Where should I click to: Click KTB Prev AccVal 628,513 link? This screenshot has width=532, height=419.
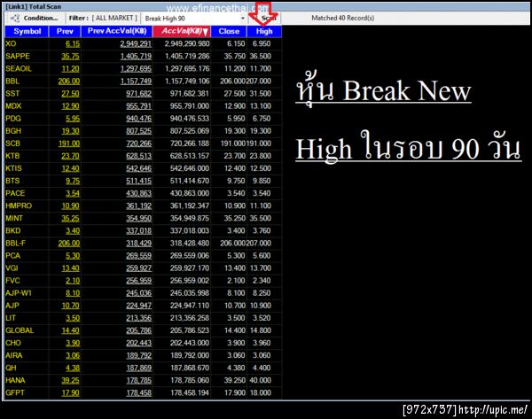pyautogui.click(x=139, y=156)
